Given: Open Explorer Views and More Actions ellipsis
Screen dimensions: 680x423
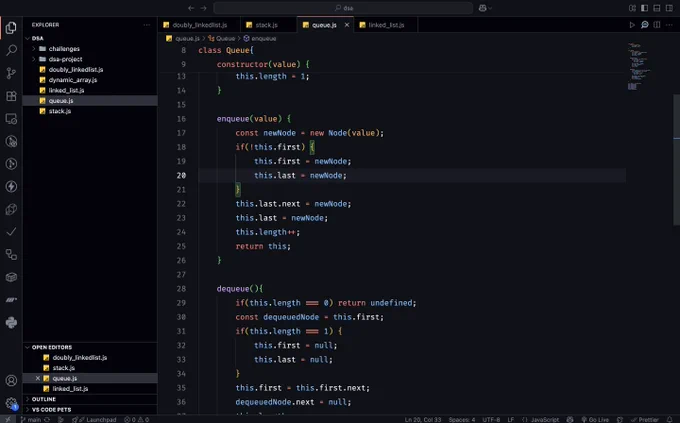Looking at the screenshot, I should [x=147, y=25].
